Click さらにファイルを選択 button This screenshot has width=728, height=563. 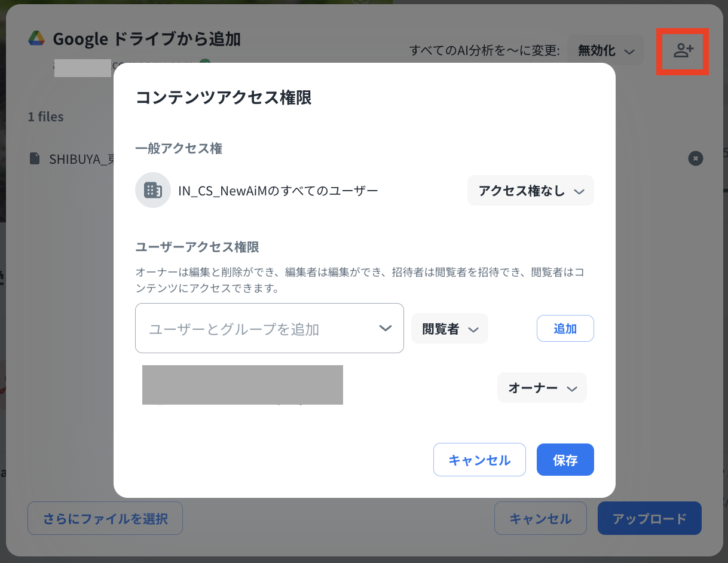105,518
